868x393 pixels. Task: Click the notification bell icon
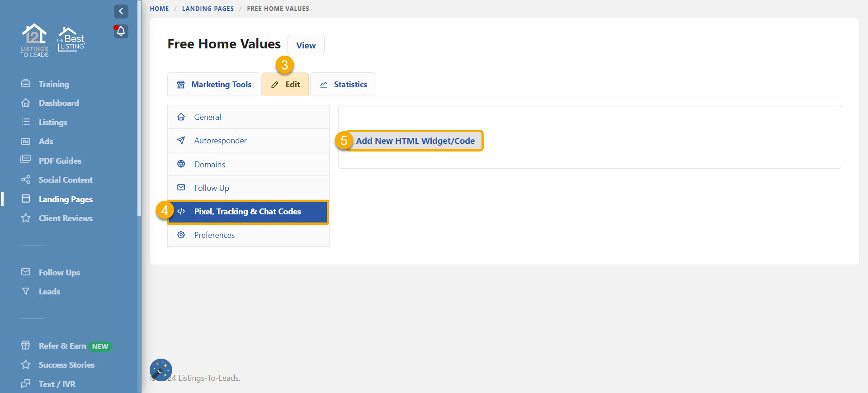(121, 31)
